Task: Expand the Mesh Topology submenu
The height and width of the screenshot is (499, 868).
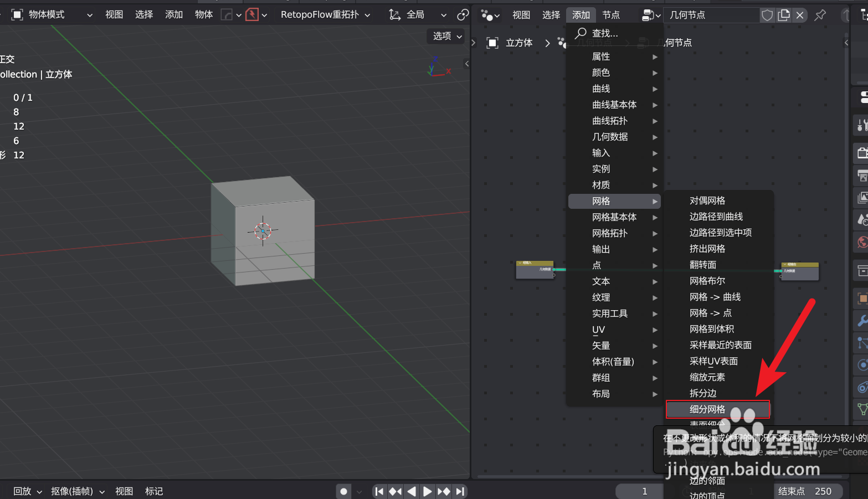Action: point(614,233)
